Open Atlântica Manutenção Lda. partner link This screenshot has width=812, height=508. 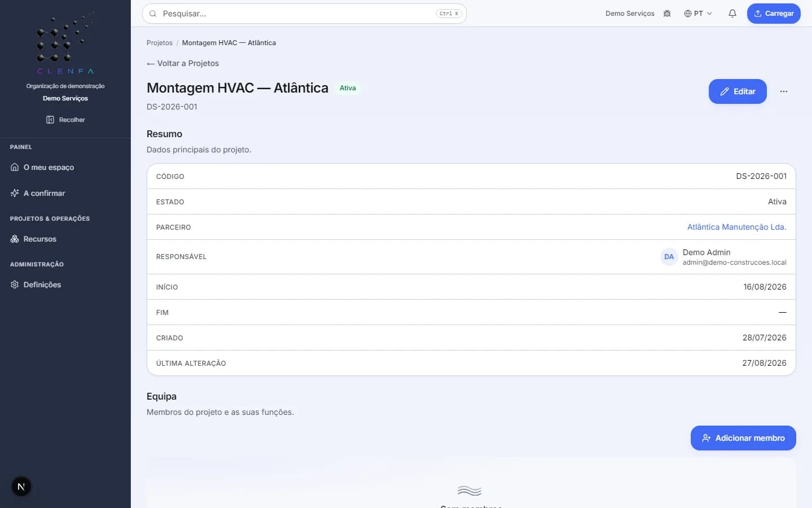tap(736, 227)
